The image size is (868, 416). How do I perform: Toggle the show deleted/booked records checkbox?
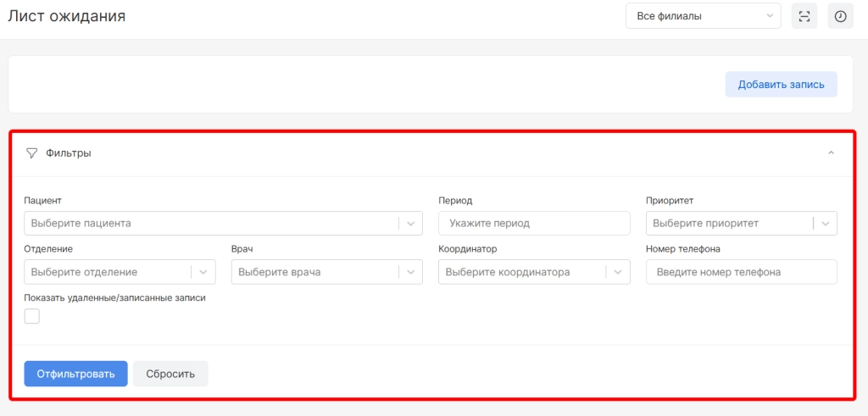click(x=32, y=316)
